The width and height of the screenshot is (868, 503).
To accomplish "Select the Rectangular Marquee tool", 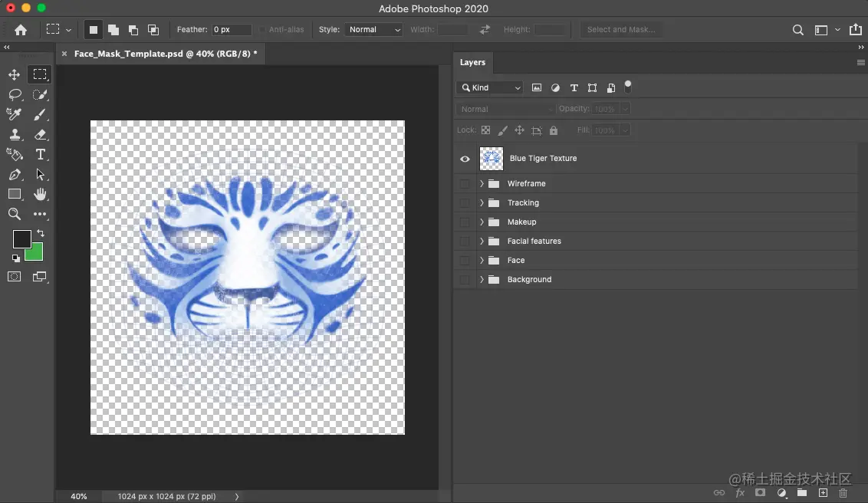I will coord(40,74).
